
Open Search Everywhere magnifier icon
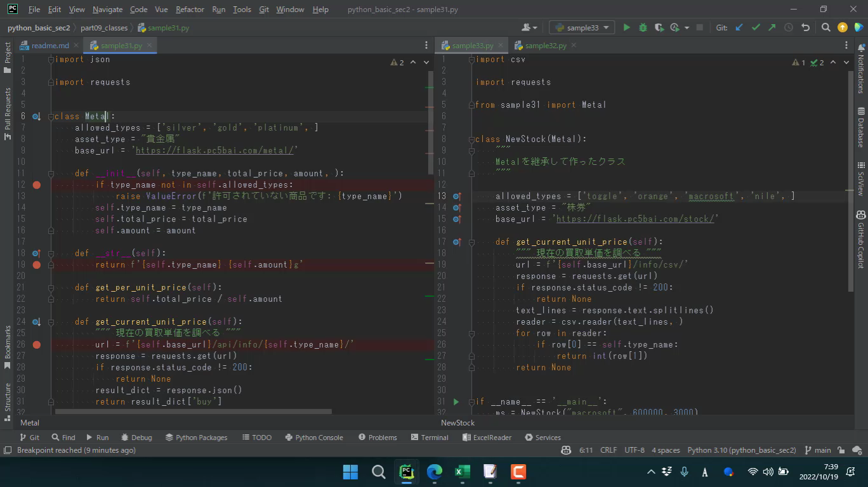[x=825, y=27]
